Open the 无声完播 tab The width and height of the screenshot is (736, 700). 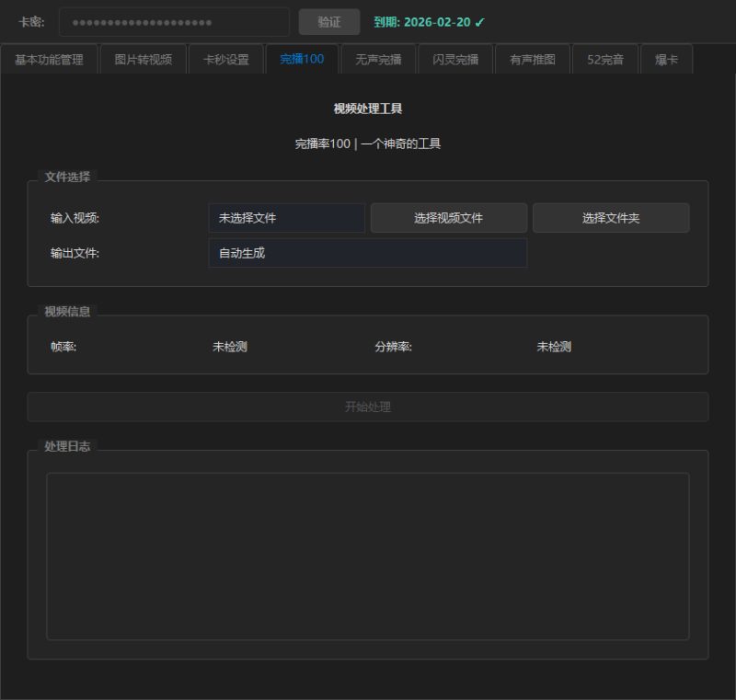coord(378,60)
